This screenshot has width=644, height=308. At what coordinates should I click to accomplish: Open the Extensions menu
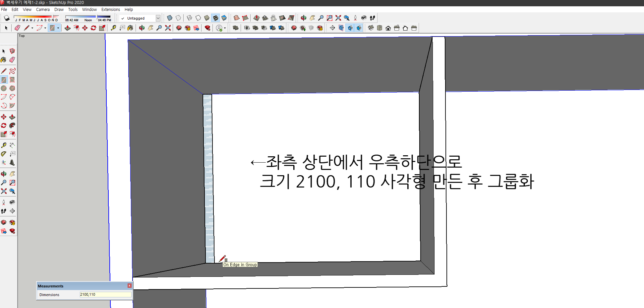[x=110, y=9]
